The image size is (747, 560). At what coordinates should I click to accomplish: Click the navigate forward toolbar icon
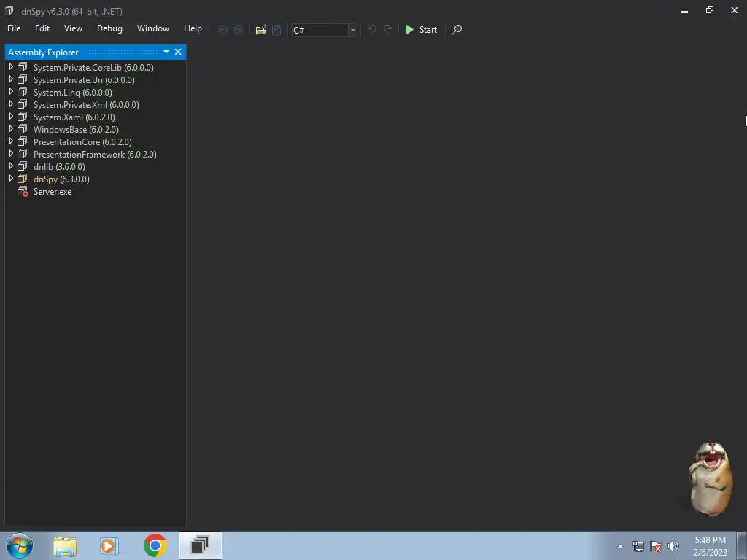[239, 29]
